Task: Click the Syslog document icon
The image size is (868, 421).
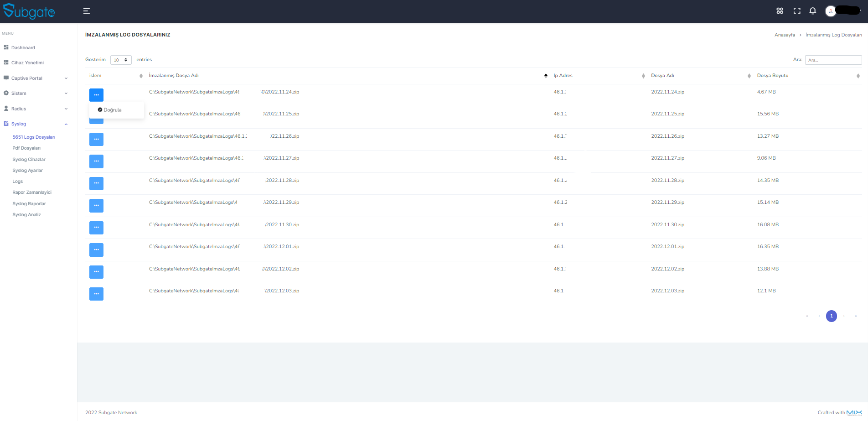Action: (x=6, y=124)
